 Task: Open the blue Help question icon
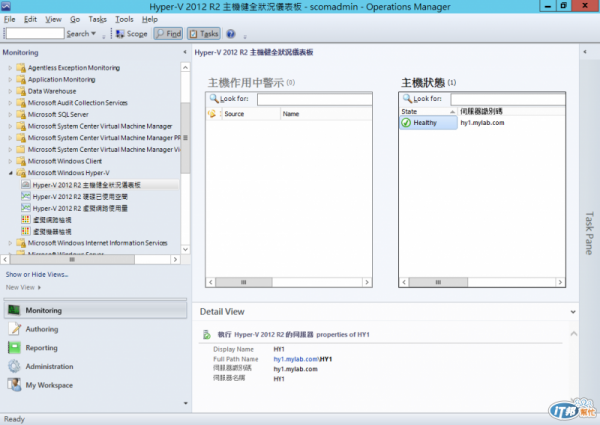[230, 34]
